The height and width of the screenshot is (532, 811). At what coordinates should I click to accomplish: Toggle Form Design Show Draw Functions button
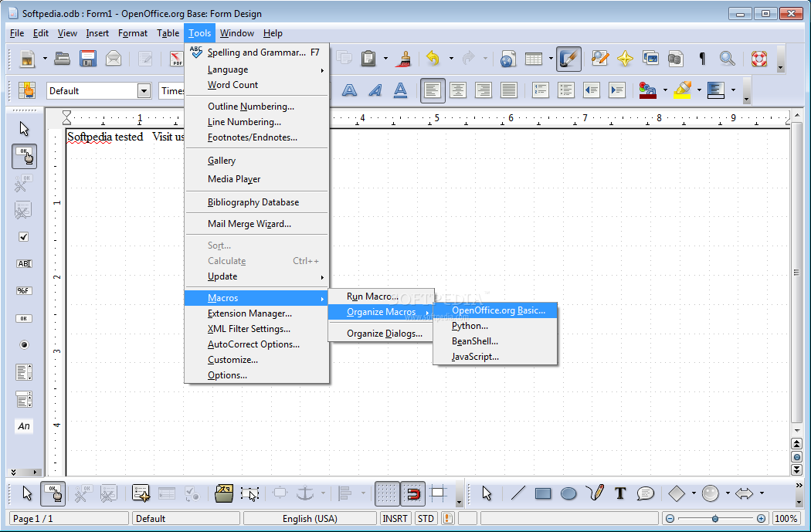568,59
